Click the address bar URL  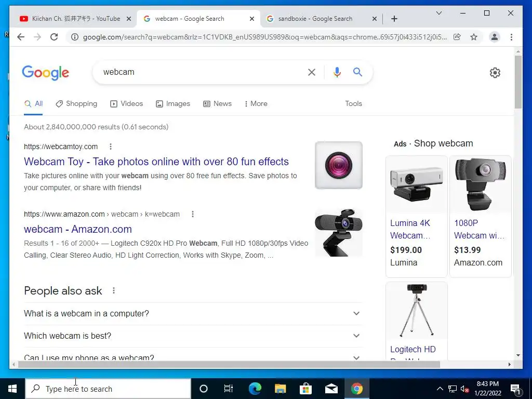264,37
